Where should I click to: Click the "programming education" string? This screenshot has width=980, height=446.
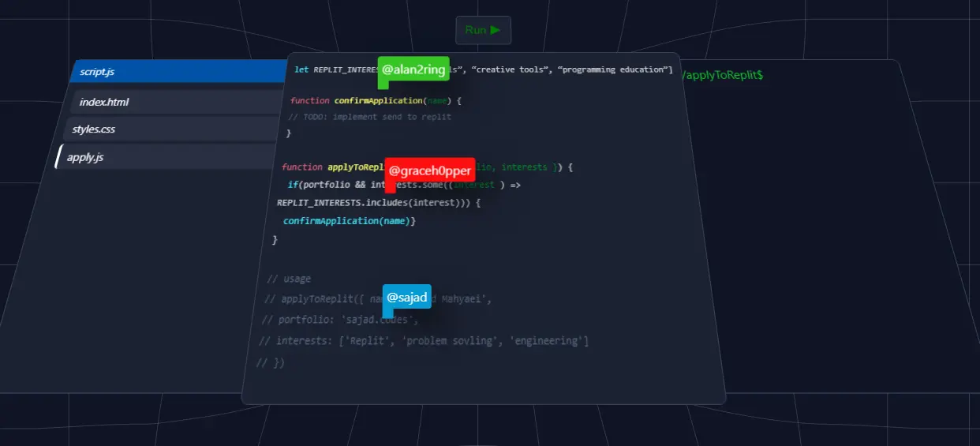[613, 69]
